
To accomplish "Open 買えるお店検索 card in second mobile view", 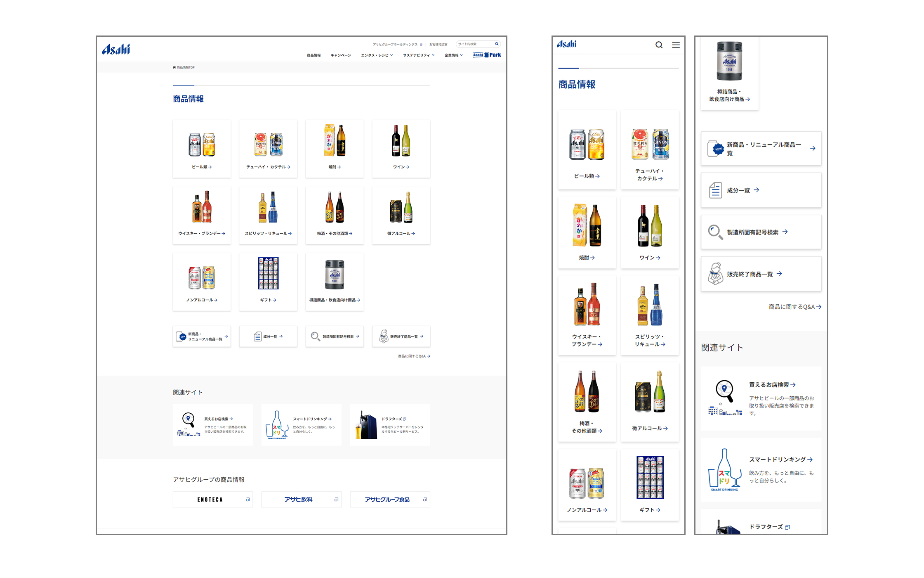I will 761,399.
